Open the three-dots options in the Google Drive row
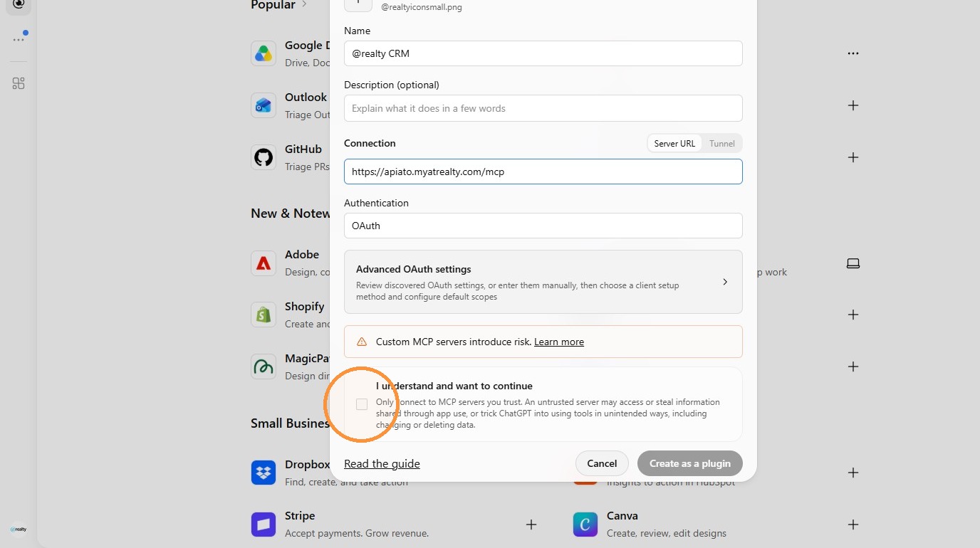980x548 pixels. click(853, 53)
